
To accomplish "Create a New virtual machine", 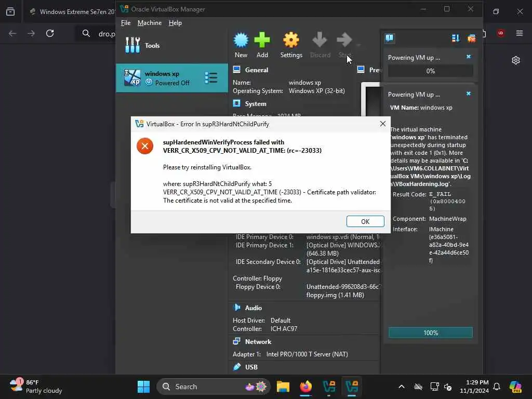I will pos(241,46).
